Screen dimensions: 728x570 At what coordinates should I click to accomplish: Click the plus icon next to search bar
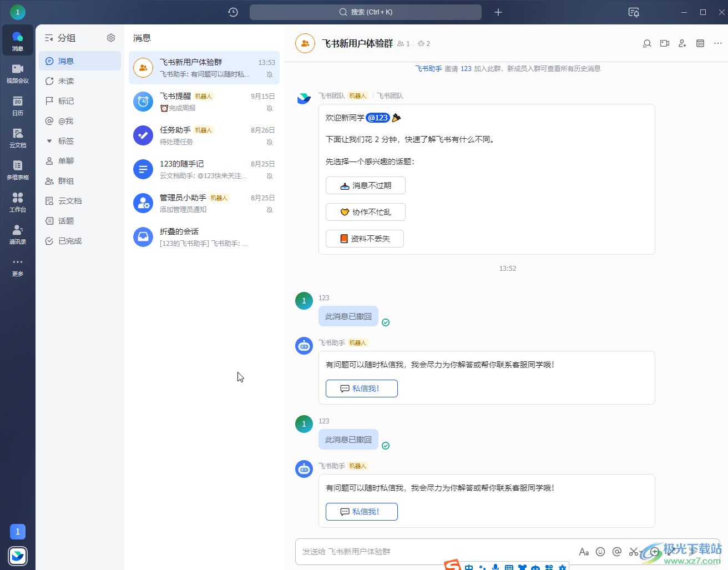(498, 12)
